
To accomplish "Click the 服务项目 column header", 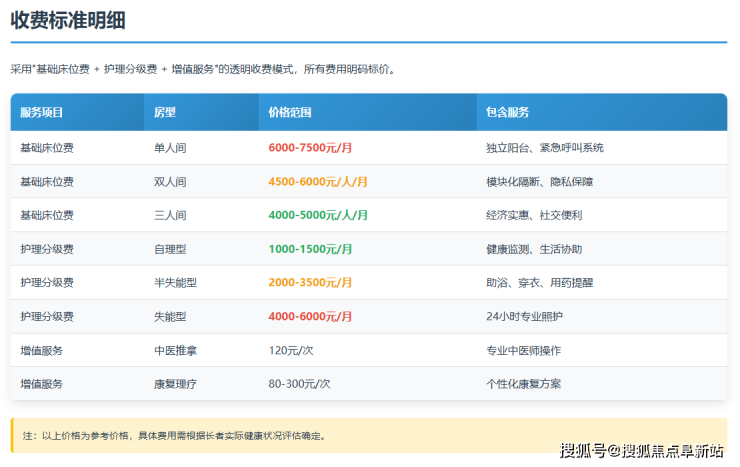I will [42, 112].
